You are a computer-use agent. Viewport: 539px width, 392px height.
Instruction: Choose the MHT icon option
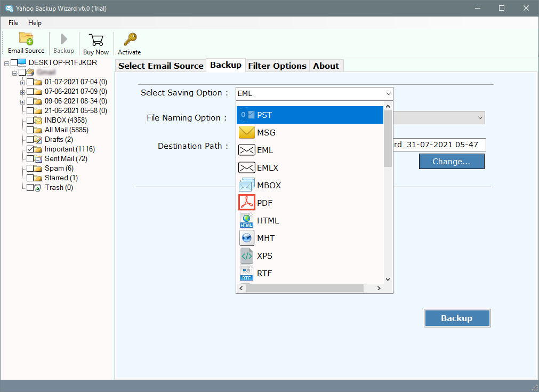[246, 238]
